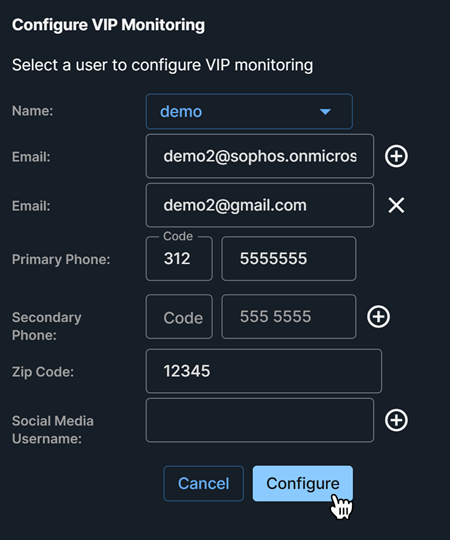Click primary phone number field 5555555

click(289, 259)
